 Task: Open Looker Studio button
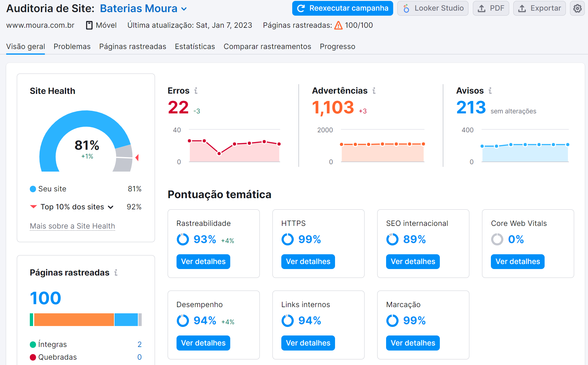coord(433,8)
